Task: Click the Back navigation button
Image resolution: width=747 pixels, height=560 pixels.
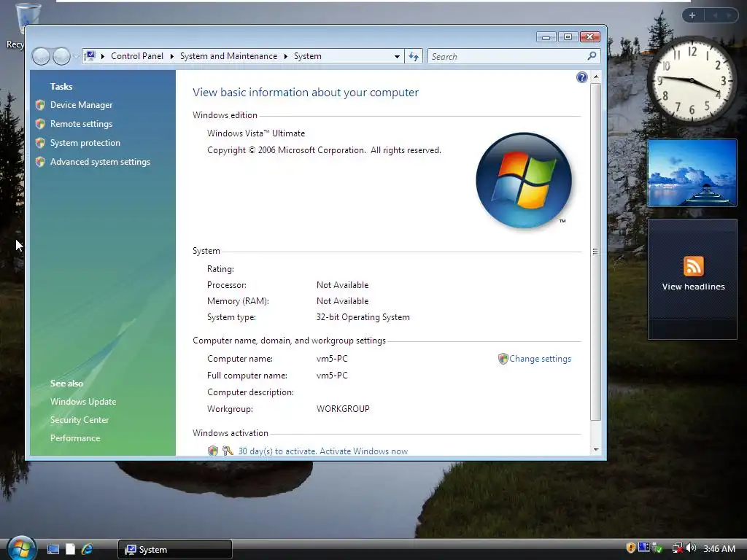Action: (x=41, y=57)
